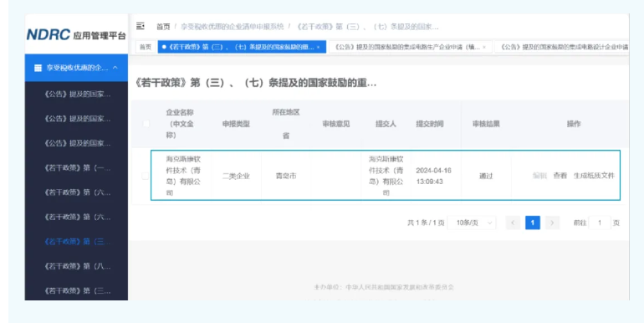Collapse the sidebar with the hamburger icon
Viewport: 644px width, 323px height.
click(141, 26)
